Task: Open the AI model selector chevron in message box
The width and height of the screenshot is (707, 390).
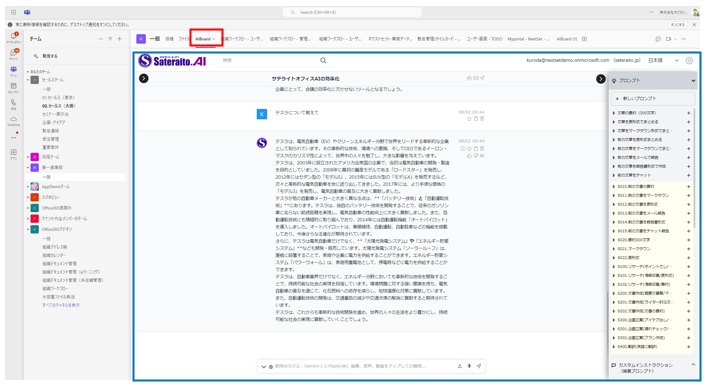Action: [x=264, y=367]
